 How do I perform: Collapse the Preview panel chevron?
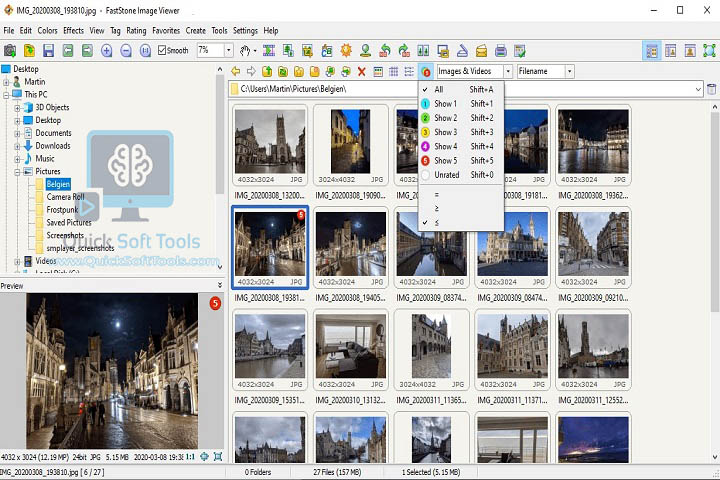pyautogui.click(x=219, y=285)
